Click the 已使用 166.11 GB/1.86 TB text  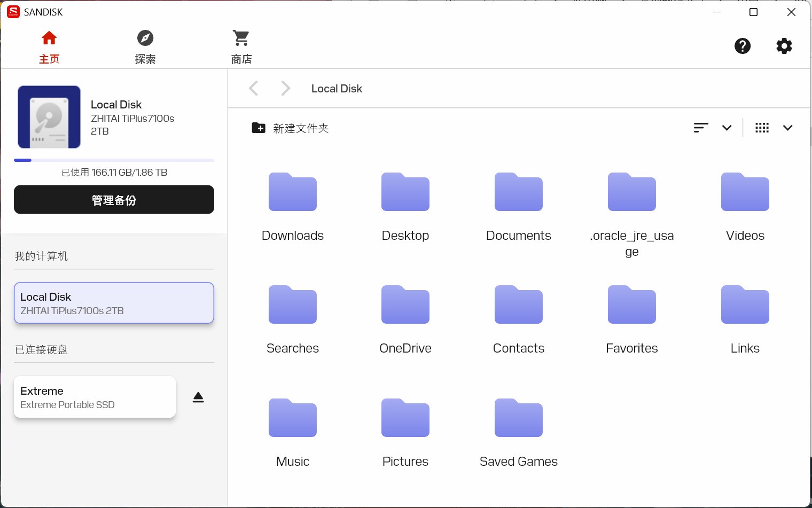114,173
